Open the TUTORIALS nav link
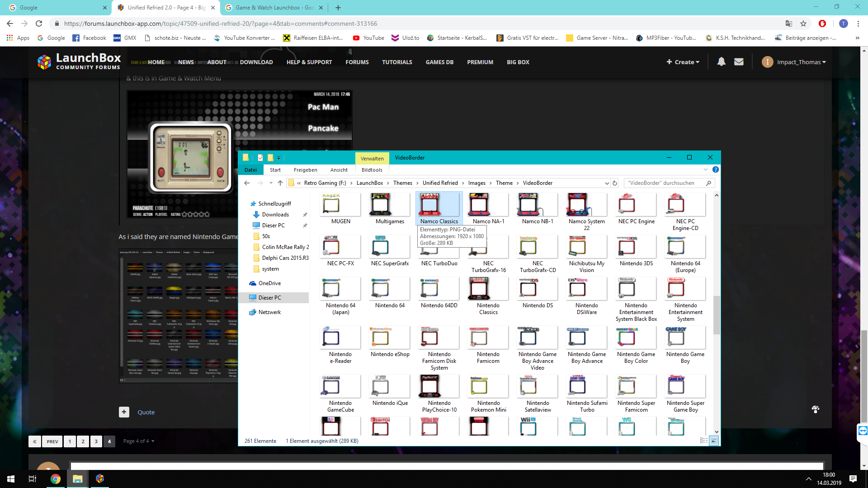The width and height of the screenshot is (868, 488). pyautogui.click(x=397, y=62)
